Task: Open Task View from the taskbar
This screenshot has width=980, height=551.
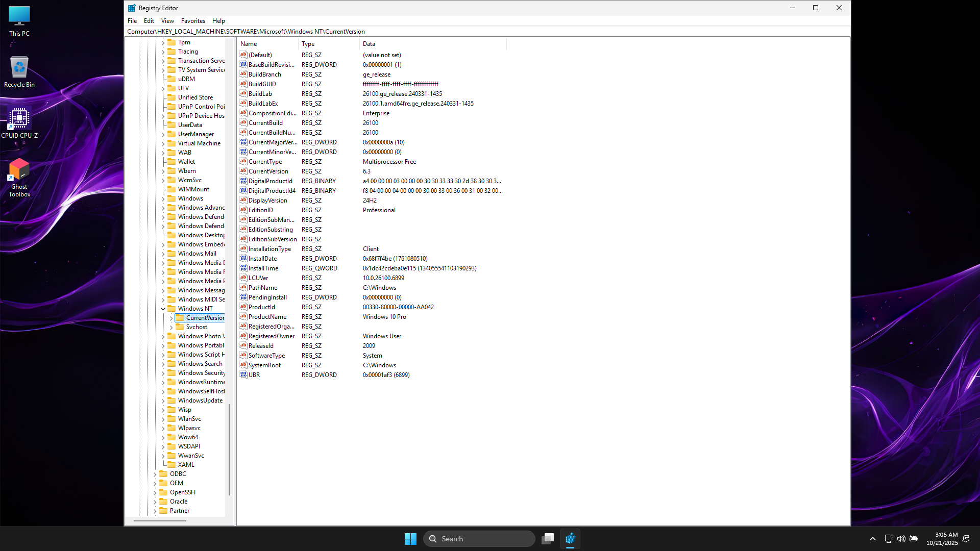Action: pos(548,539)
